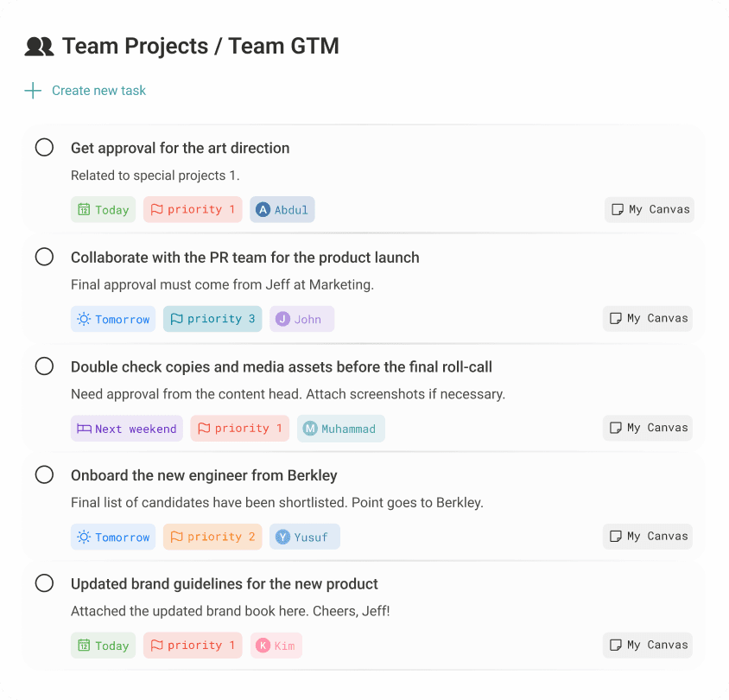Open the Team Projects / Team GTM heading
This screenshot has width=729, height=700.
point(200,47)
